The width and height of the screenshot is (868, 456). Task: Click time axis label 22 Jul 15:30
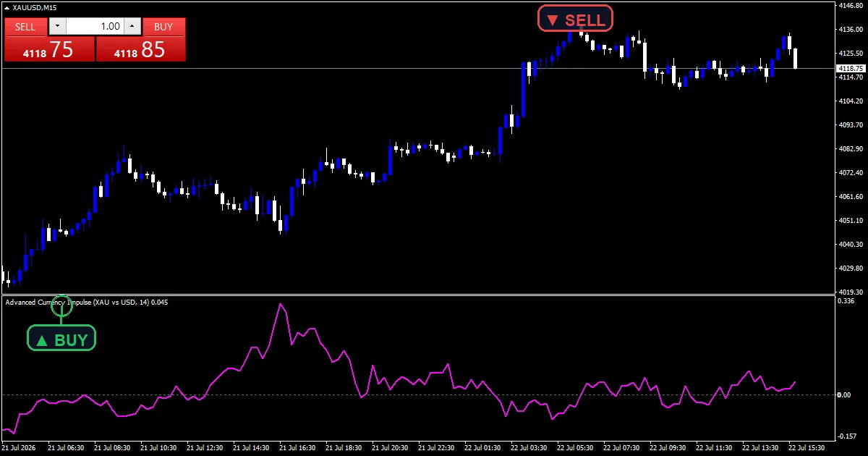click(807, 448)
